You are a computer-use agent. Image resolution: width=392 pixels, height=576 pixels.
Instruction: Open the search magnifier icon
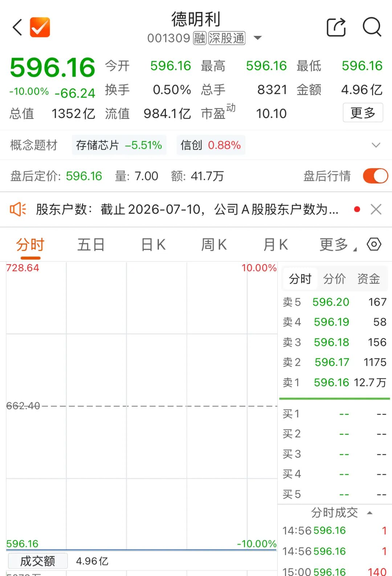(x=372, y=27)
